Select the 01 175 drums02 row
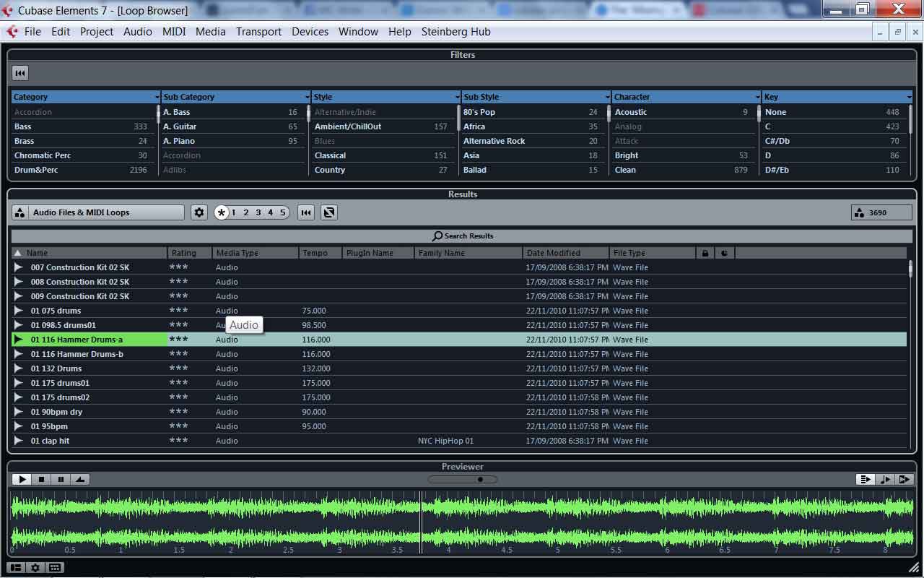This screenshot has height=578, width=924. pyautogui.click(x=459, y=397)
